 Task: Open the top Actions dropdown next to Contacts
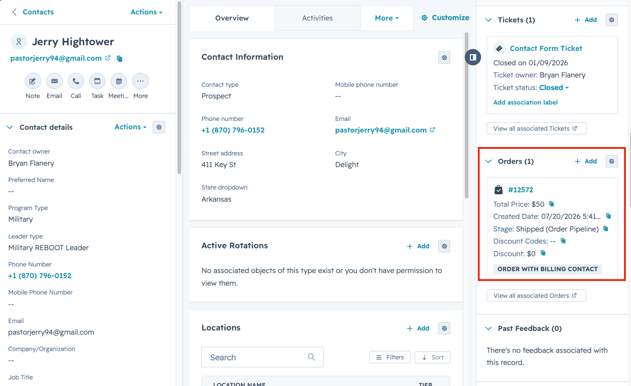146,12
